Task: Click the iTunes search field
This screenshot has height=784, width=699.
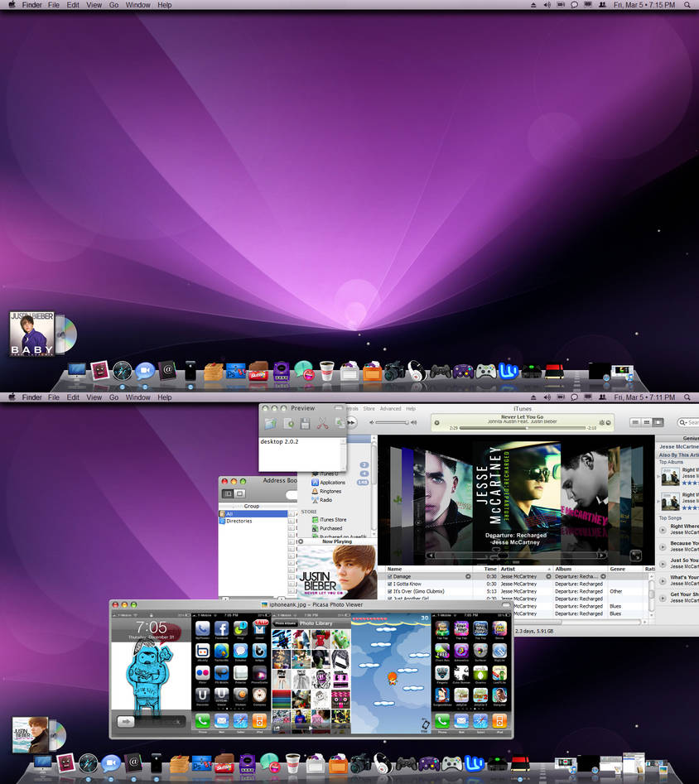Action: pyautogui.click(x=689, y=423)
